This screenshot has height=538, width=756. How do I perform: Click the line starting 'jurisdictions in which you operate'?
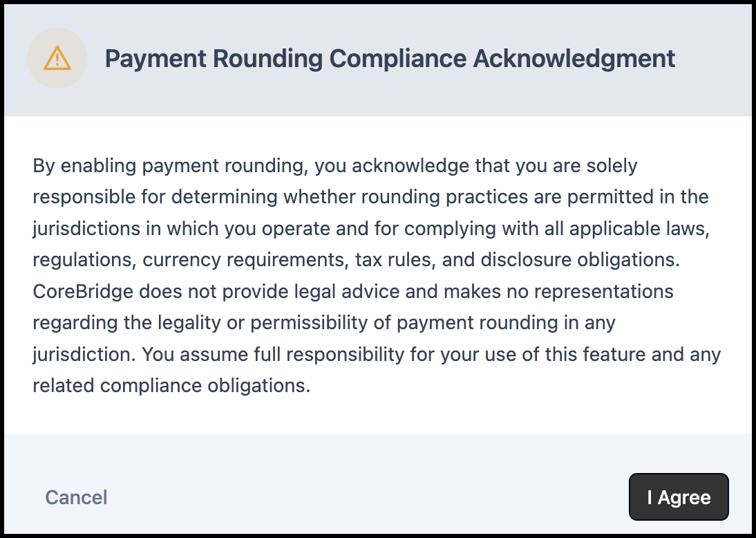click(x=371, y=229)
